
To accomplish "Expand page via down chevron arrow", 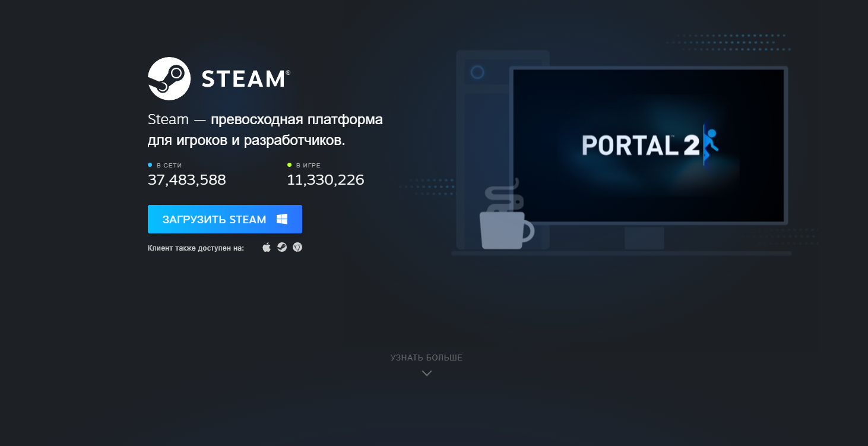I will click(x=426, y=373).
